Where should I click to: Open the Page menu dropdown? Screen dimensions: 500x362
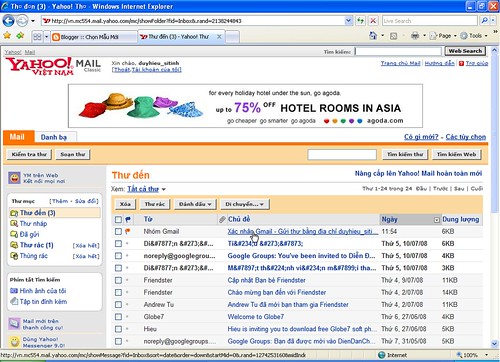442,36
